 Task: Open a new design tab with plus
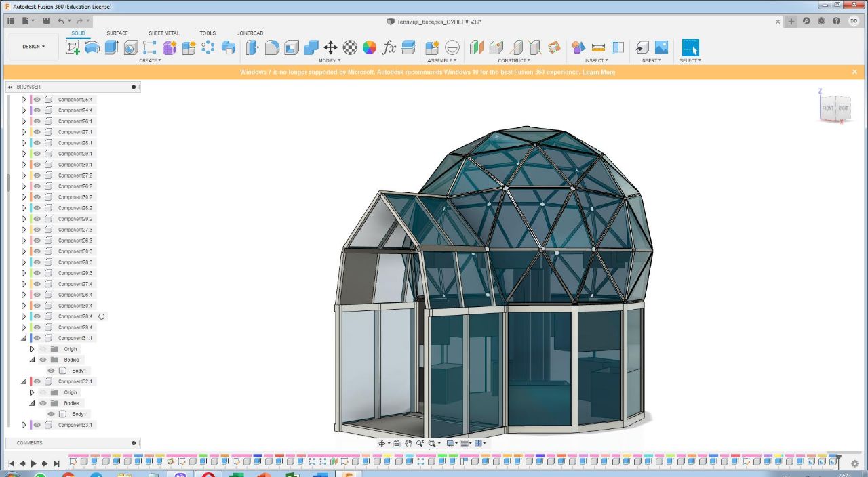[x=791, y=21]
